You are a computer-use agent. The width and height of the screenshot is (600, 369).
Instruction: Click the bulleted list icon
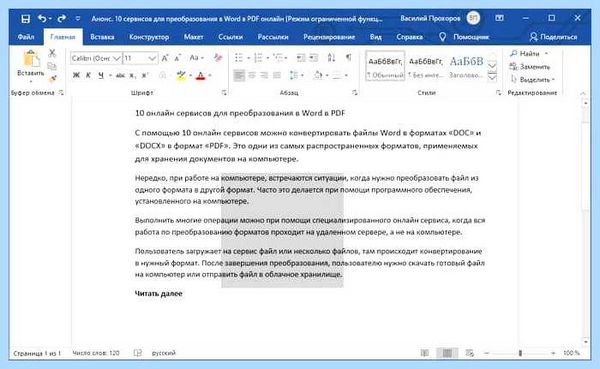tap(239, 58)
